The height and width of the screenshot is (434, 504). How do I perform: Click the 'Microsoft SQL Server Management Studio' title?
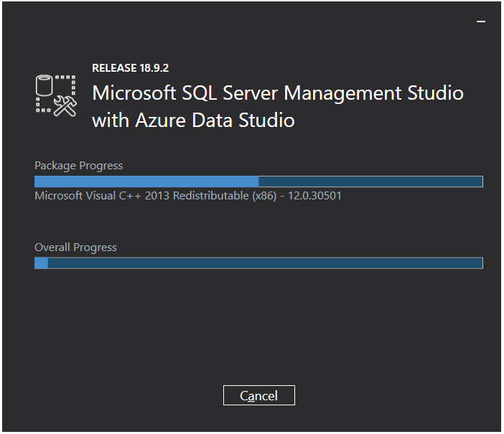tap(278, 93)
